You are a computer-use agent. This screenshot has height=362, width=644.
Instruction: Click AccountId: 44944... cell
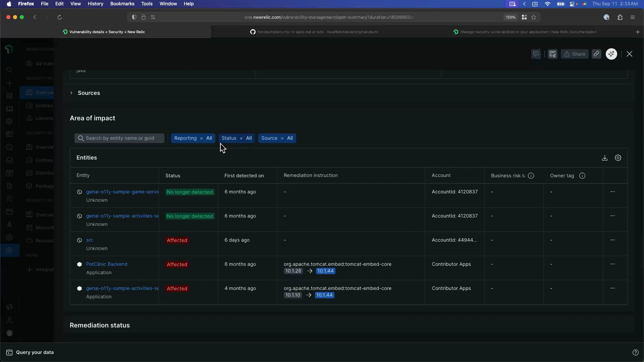coord(454,240)
